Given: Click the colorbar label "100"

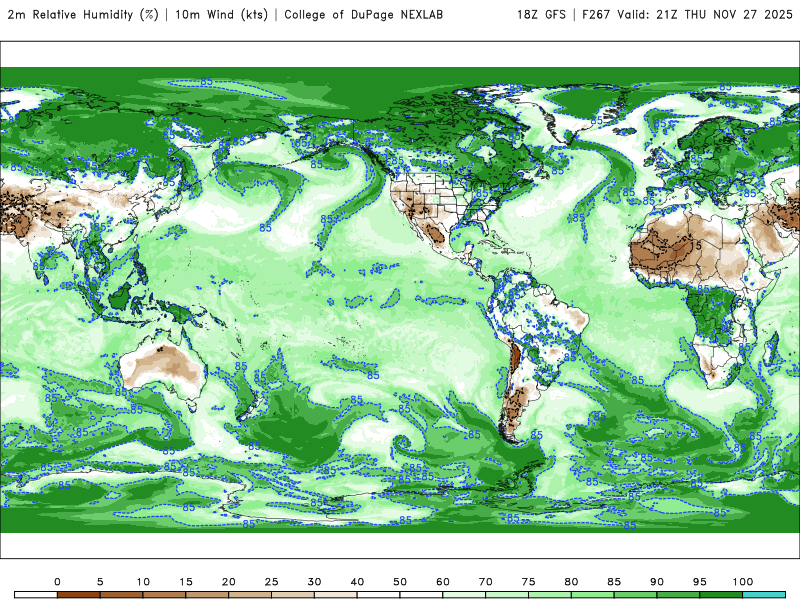Looking at the screenshot, I should pos(743,582).
